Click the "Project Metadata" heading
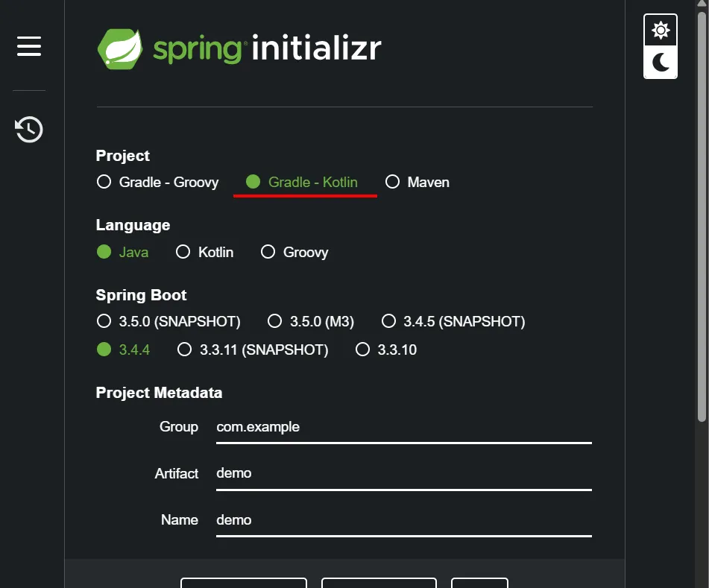Image resolution: width=709 pixels, height=588 pixels. (x=159, y=393)
